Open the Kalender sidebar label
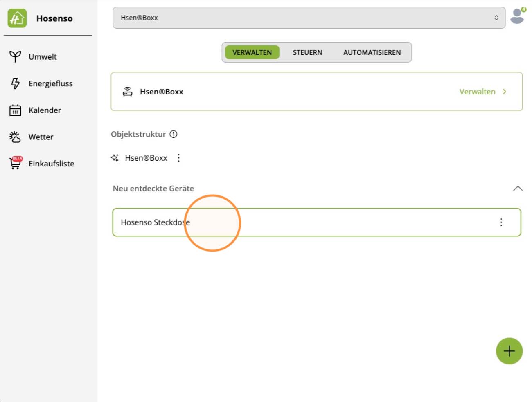This screenshot has width=532, height=402. [45, 110]
